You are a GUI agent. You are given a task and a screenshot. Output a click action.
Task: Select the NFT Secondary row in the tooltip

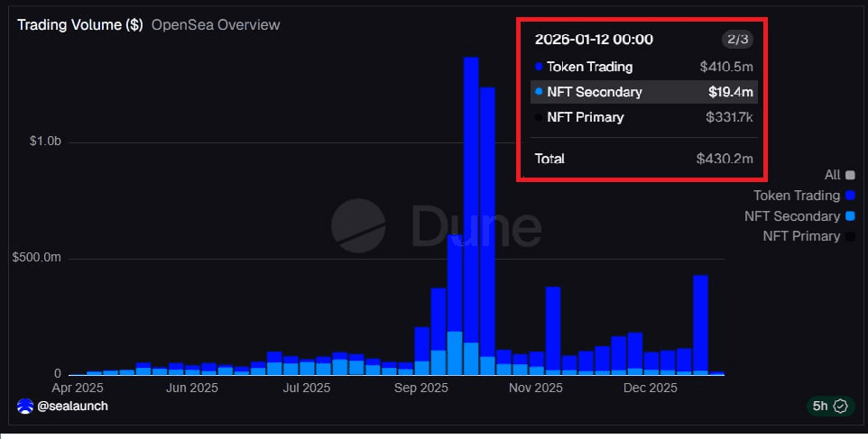pos(643,92)
